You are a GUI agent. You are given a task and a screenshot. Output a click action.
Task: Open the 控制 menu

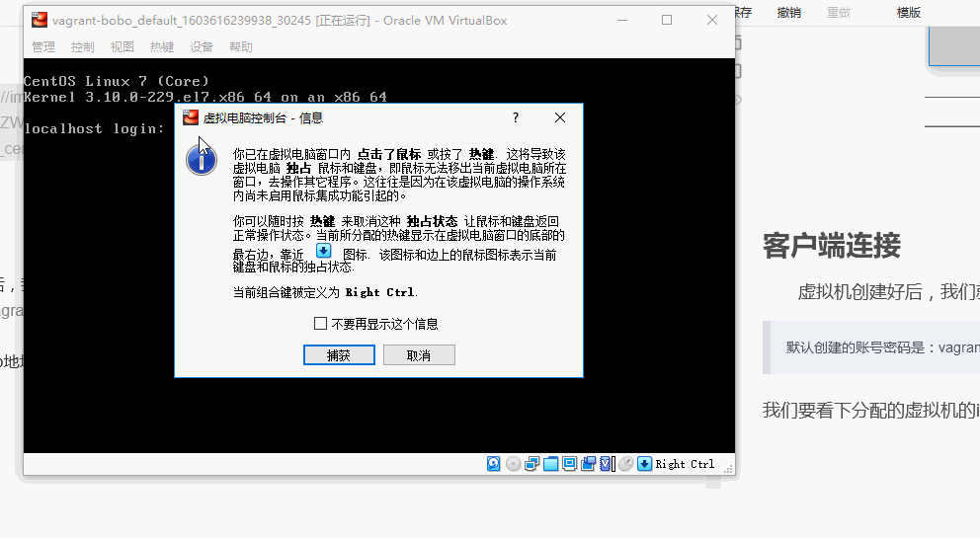(x=83, y=46)
